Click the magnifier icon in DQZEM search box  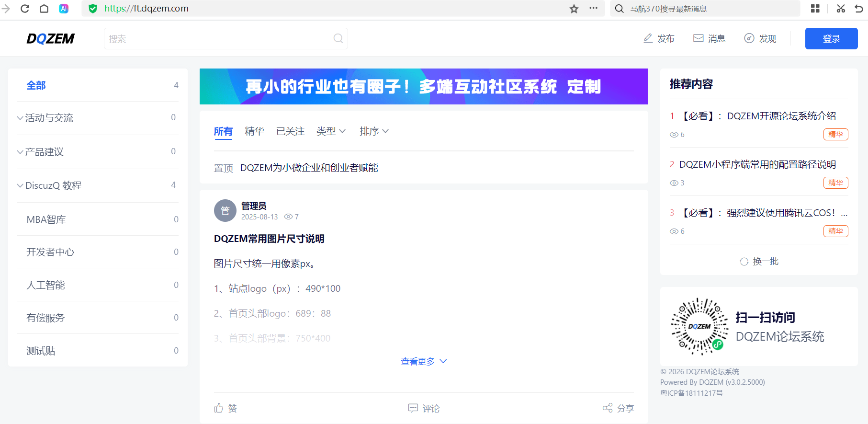pos(338,38)
